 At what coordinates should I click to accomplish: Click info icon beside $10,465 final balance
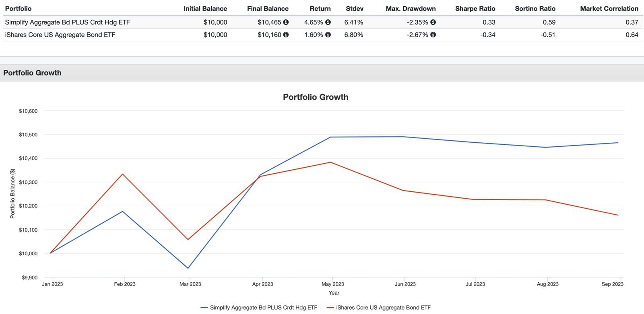tap(286, 22)
